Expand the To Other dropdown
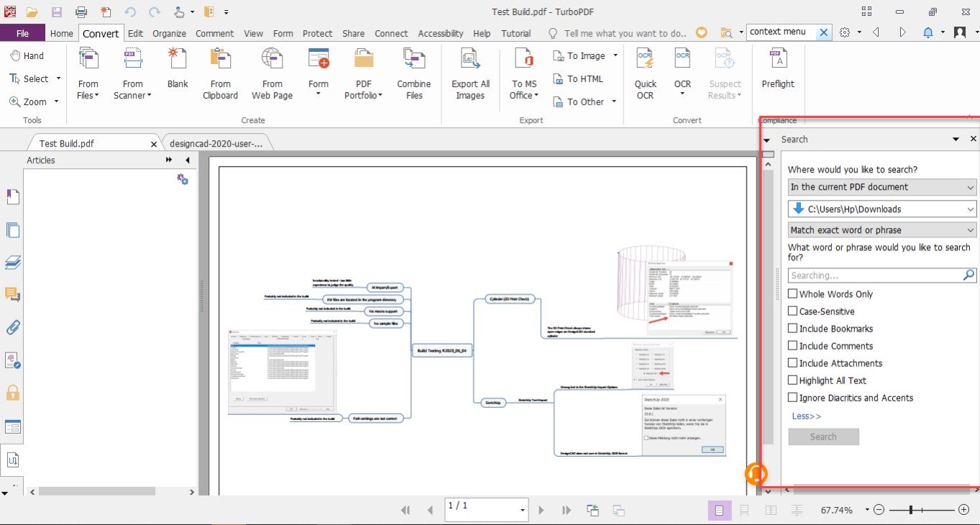The width and height of the screenshot is (980, 525). (x=614, y=101)
